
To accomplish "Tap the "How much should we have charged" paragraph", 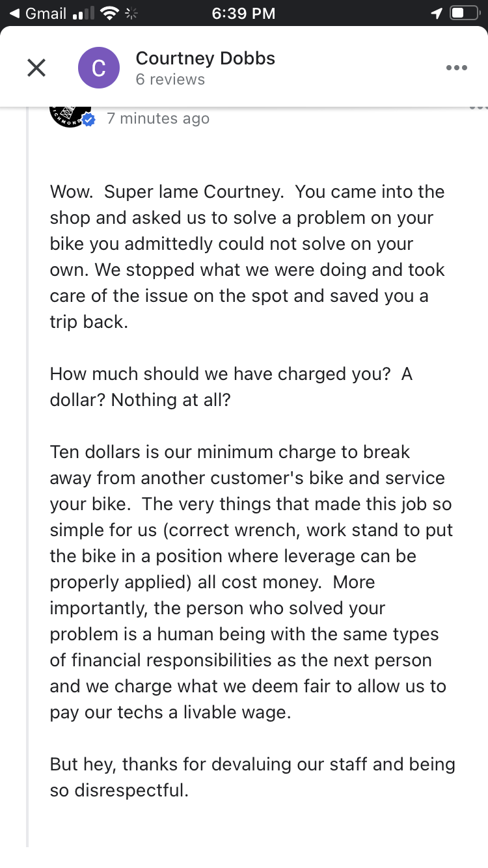I will point(231,387).
